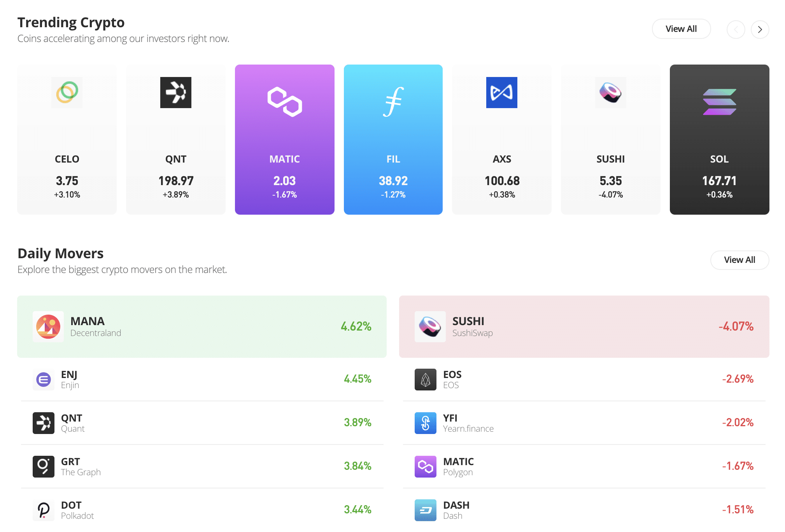This screenshot has height=532, width=785.
Task: Go to next trending crypto page
Action: tap(760, 30)
